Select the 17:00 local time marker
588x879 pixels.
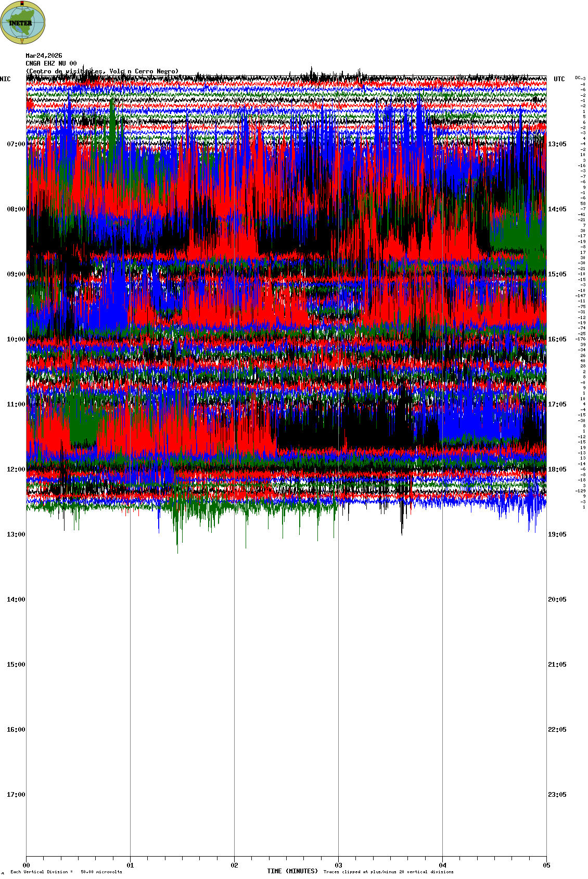pyautogui.click(x=16, y=795)
